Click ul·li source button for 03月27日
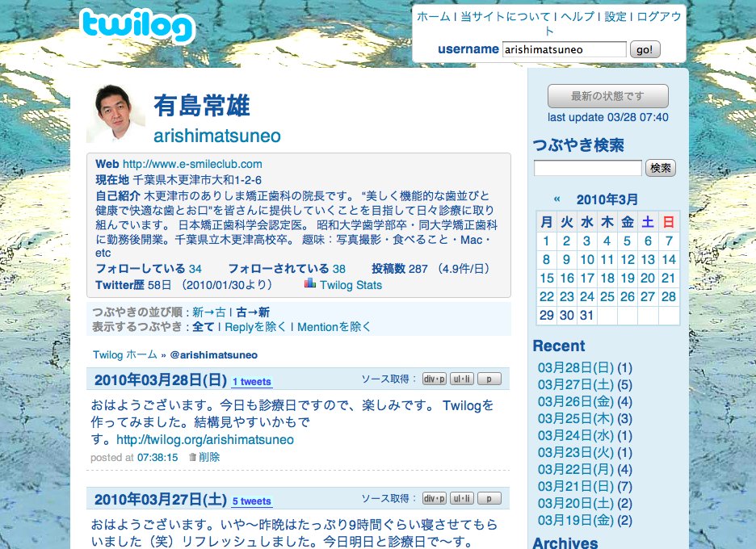756x549 pixels. pos(462,498)
